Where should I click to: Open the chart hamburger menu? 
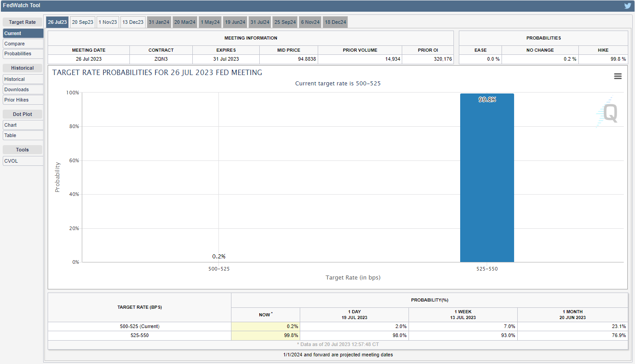click(x=617, y=76)
